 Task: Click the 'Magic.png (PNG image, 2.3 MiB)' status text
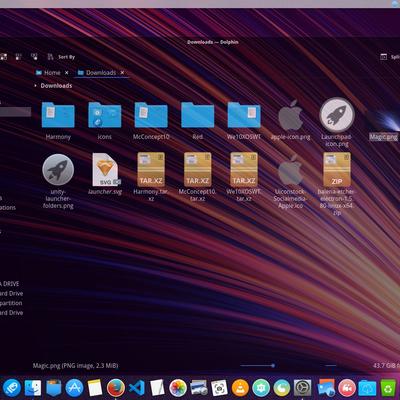pyautogui.click(x=75, y=366)
